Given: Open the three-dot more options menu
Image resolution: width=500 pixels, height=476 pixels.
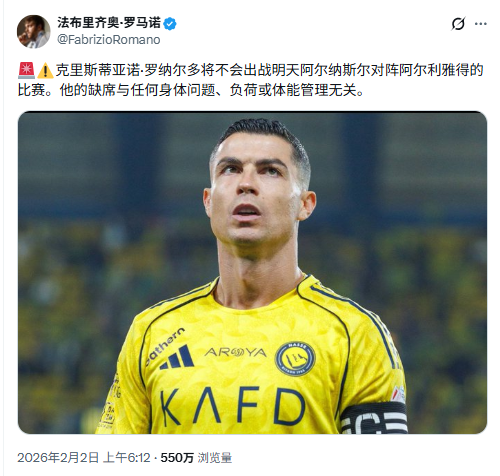Looking at the screenshot, I should 481,24.
